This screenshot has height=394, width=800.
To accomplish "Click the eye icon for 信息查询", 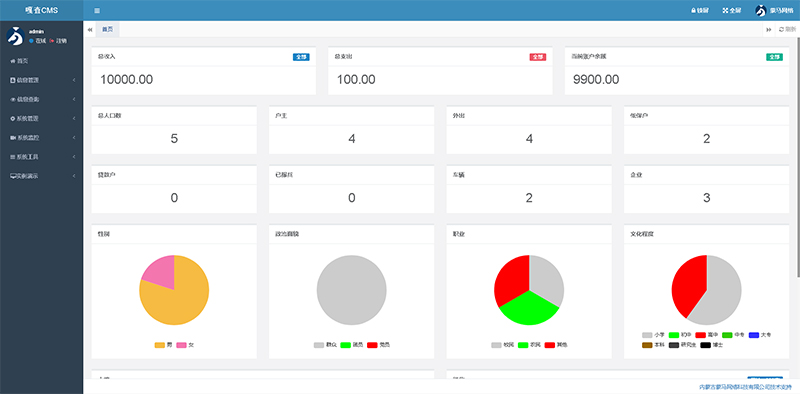I will click(13, 100).
